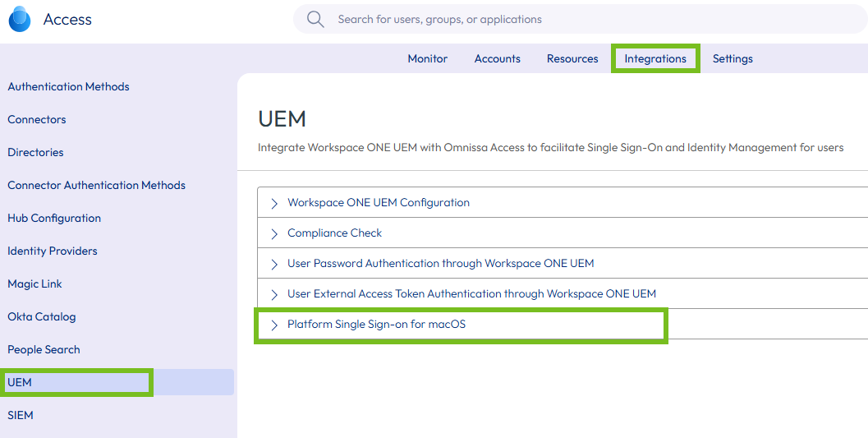This screenshot has width=868, height=438.
Task: Focus the users, groups, or applications search field
Action: tap(580, 20)
